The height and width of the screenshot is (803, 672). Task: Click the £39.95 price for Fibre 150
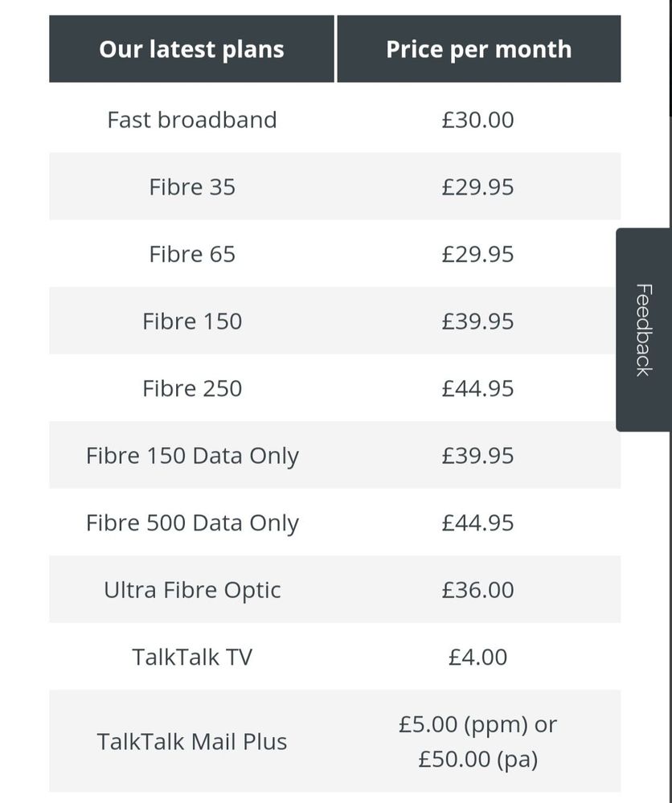[478, 321]
